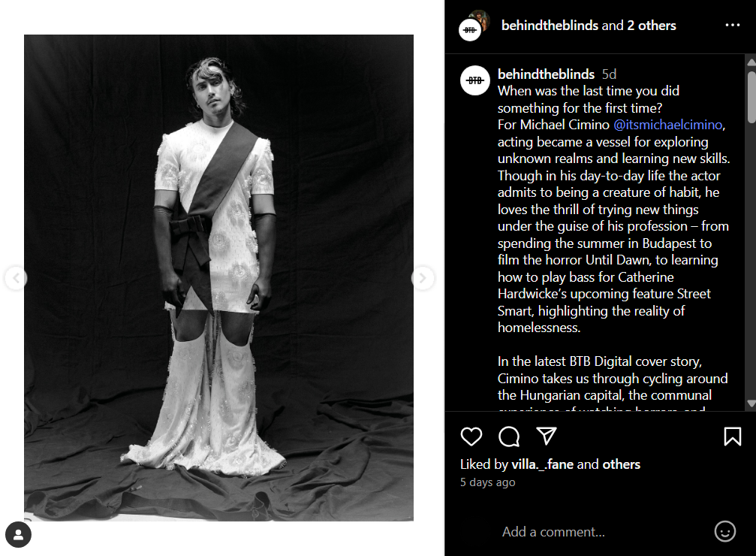Open the three-dot more options menu
756x556 pixels.
point(733,25)
